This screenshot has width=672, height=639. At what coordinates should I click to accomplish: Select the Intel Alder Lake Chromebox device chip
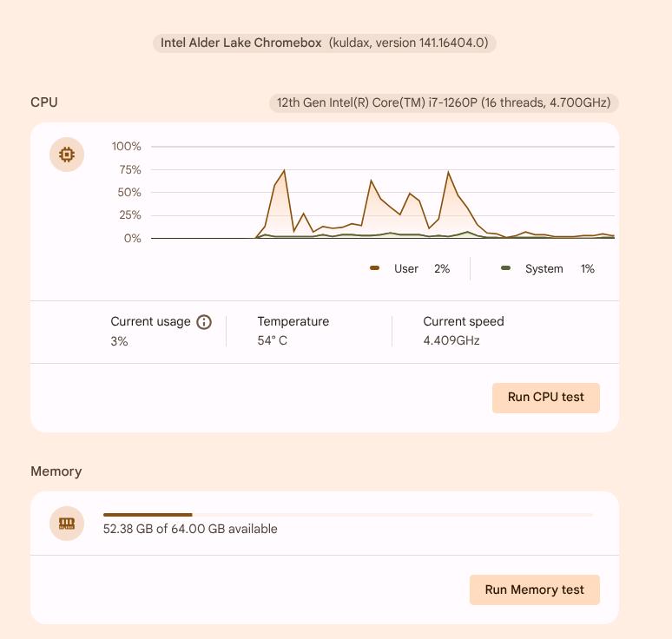[325, 43]
